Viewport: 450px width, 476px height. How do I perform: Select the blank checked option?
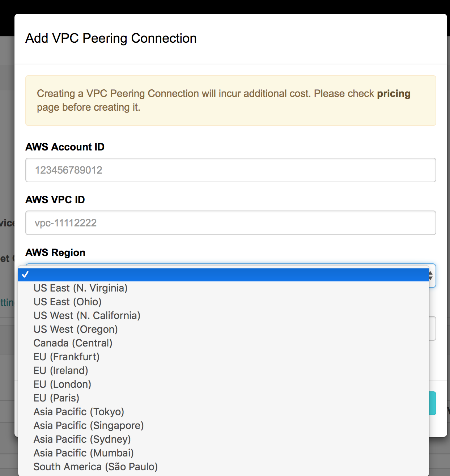(x=224, y=275)
